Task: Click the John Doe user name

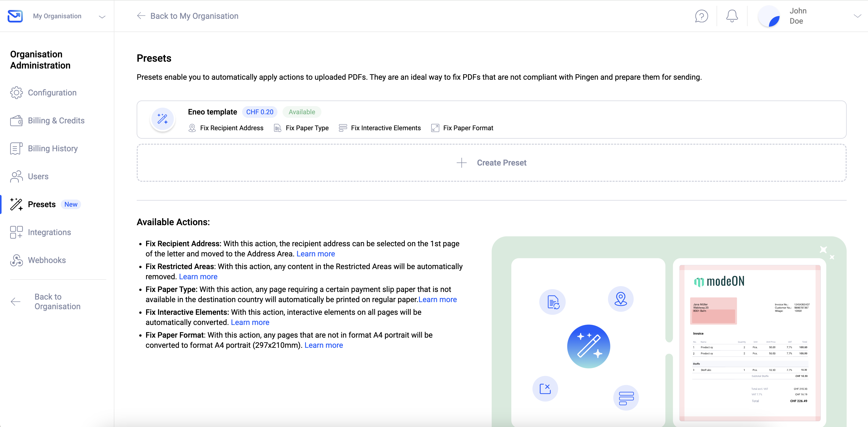Action: pos(798,16)
